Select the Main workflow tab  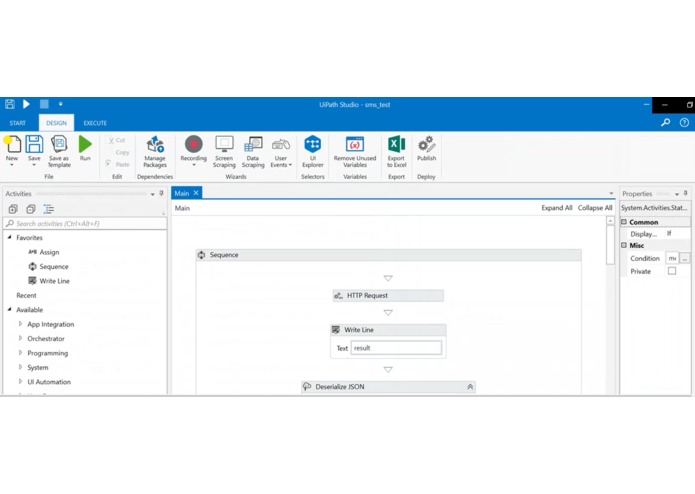coord(182,193)
